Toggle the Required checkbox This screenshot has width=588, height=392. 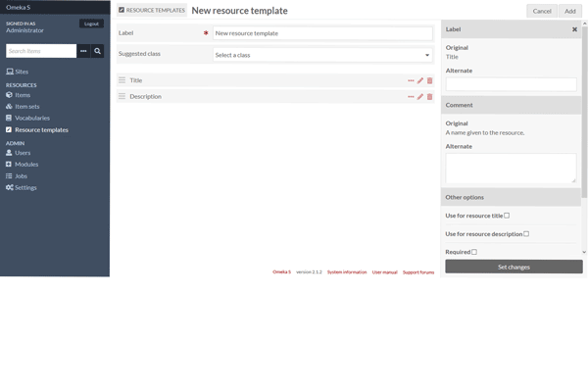click(x=474, y=252)
